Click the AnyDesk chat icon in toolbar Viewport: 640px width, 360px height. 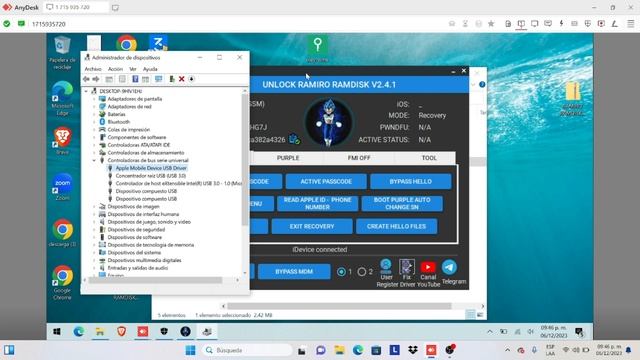(548, 24)
